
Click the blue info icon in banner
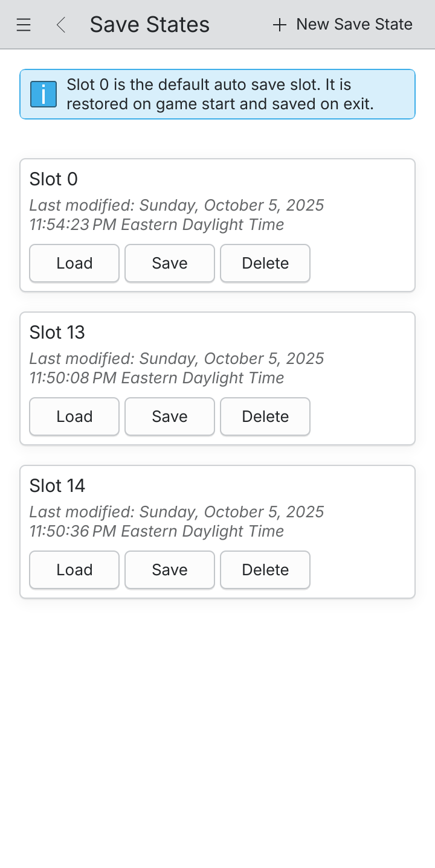coord(43,94)
